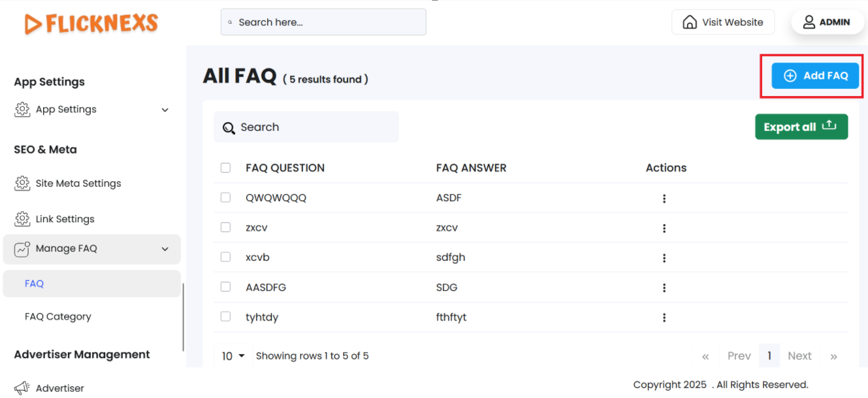The image size is (868, 398).
Task: Click the Add FAQ button
Action: [x=815, y=76]
